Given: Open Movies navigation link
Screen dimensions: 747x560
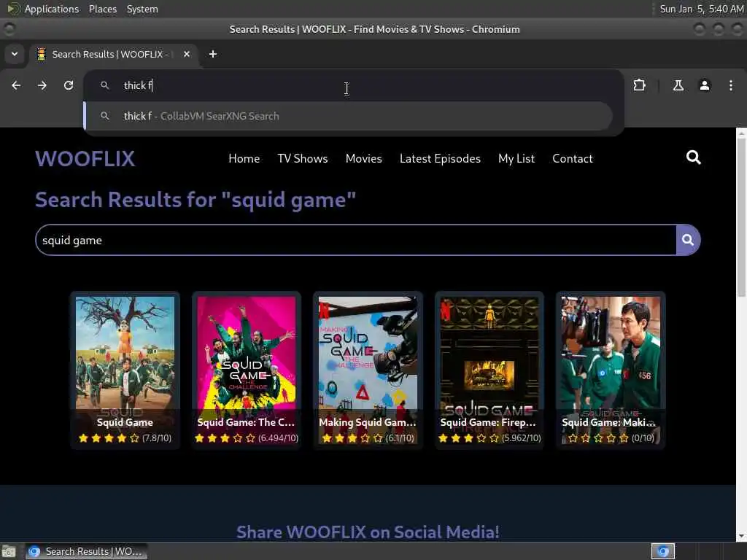Looking at the screenshot, I should (x=363, y=158).
